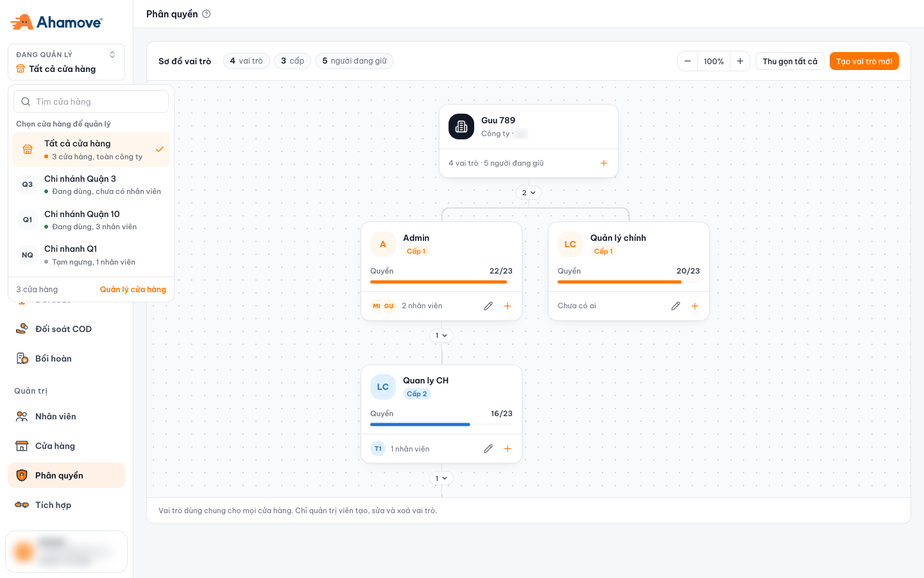Select Tất cả cửa hàng checked option
The image size is (924, 578).
(91, 150)
